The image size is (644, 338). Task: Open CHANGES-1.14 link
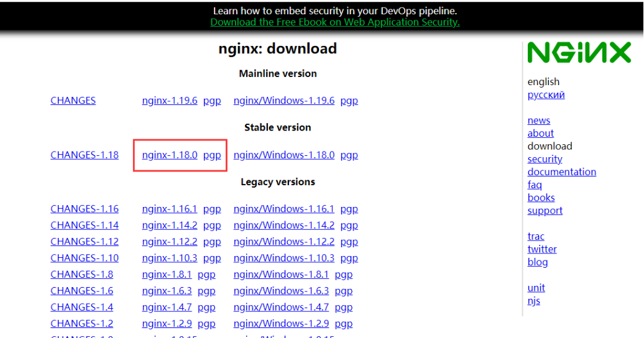[85, 226]
